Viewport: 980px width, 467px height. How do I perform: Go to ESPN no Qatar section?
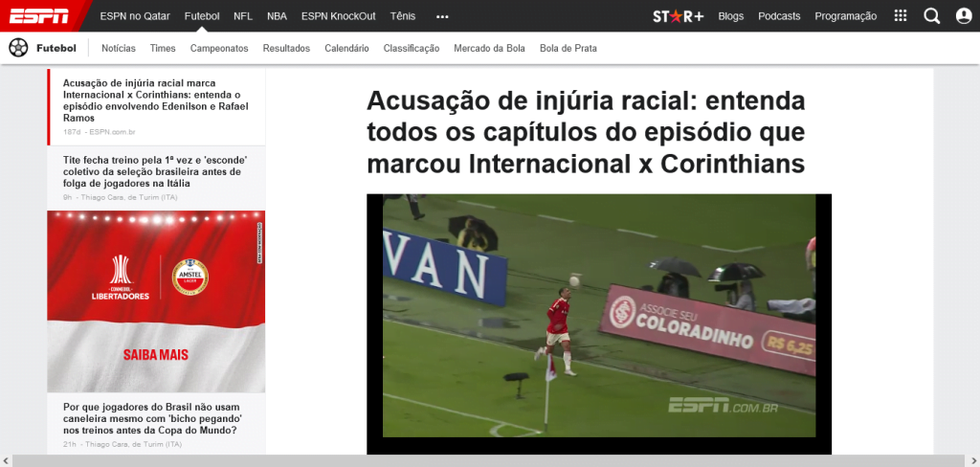[x=134, y=16]
